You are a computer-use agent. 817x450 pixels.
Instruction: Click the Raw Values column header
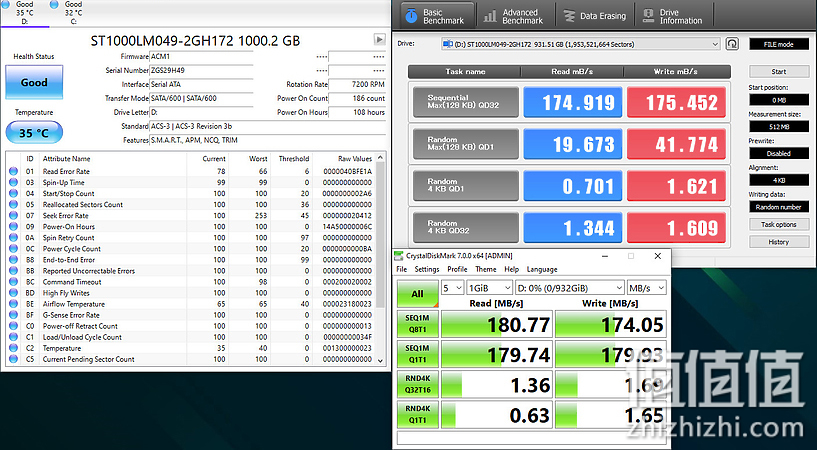coord(355,159)
